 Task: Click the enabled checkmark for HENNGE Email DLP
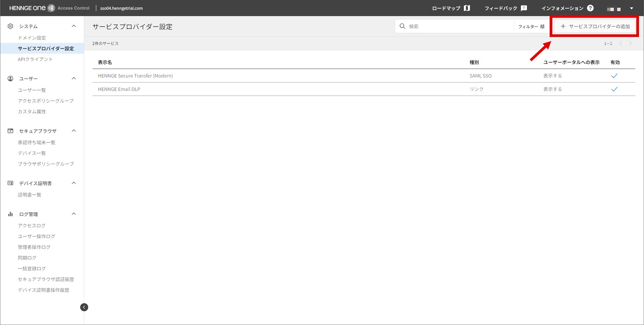click(x=614, y=89)
